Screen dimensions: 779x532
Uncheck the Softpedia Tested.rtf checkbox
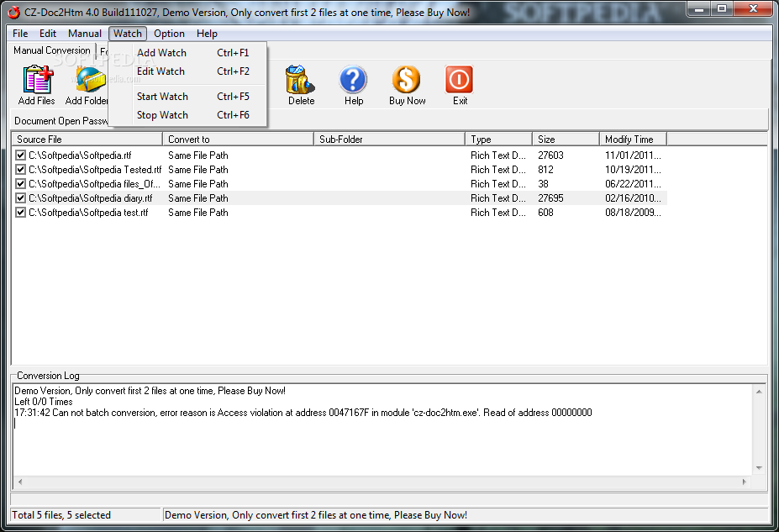click(x=20, y=170)
